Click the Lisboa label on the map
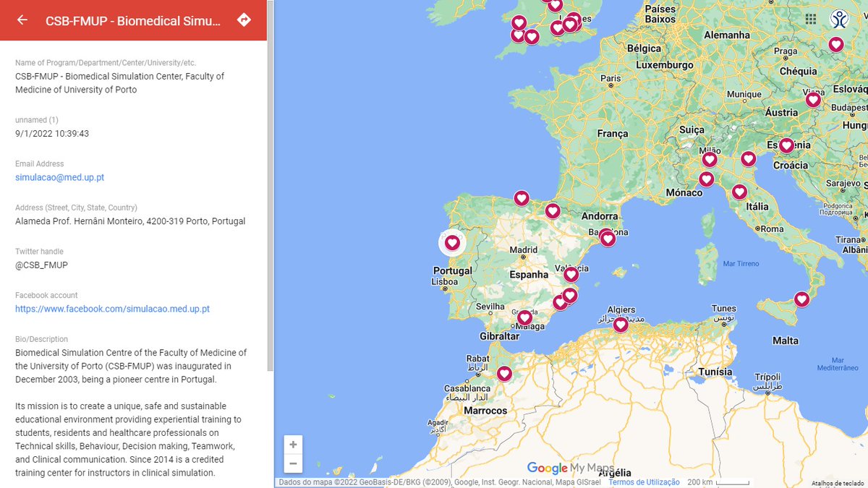The height and width of the screenshot is (488, 868). point(444,282)
